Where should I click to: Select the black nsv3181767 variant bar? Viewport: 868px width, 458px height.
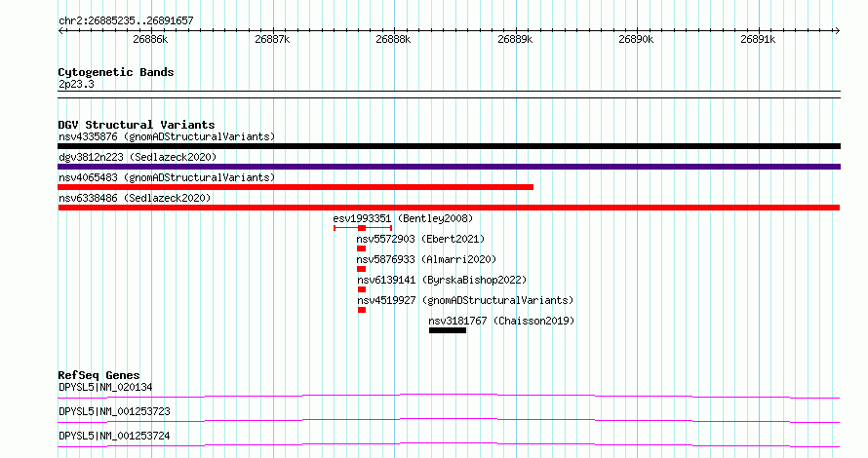coord(448,330)
